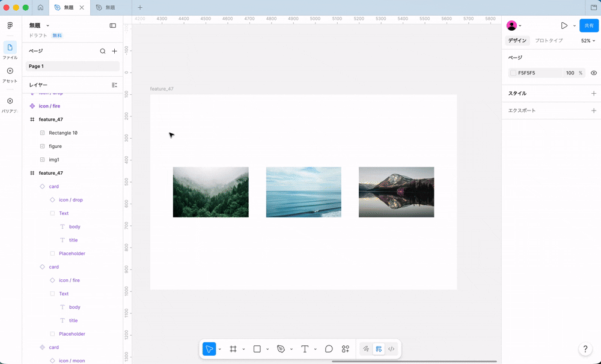Click the mountain lake image on canvas

396,192
